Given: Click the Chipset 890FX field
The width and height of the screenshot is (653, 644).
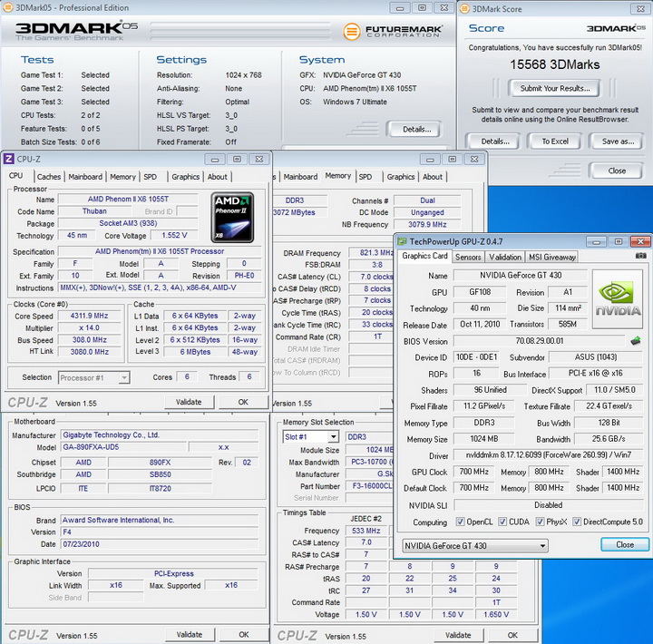Looking at the screenshot, I should tap(160, 463).
